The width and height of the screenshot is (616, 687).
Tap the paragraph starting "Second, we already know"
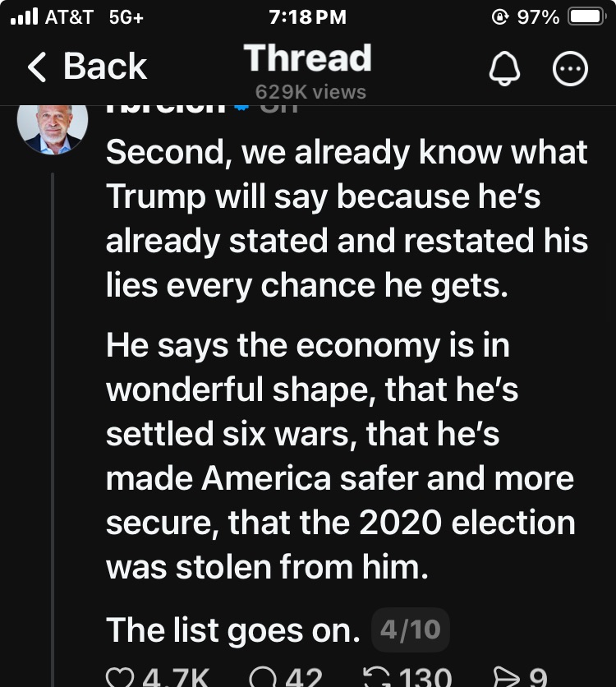pyautogui.click(x=347, y=218)
